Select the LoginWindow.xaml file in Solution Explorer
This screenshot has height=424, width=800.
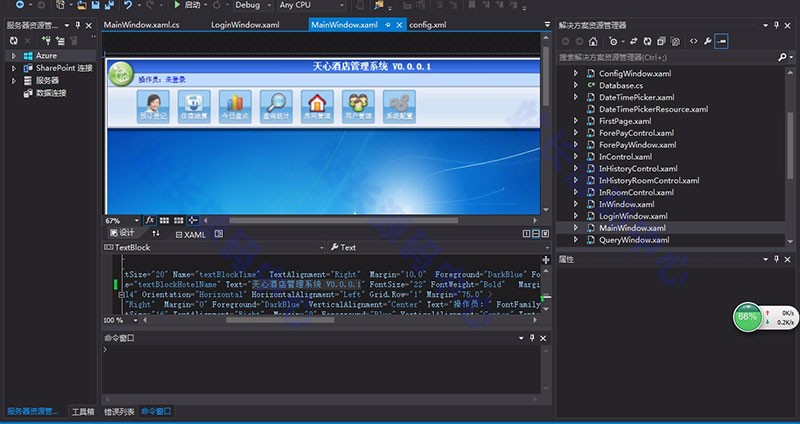click(633, 216)
